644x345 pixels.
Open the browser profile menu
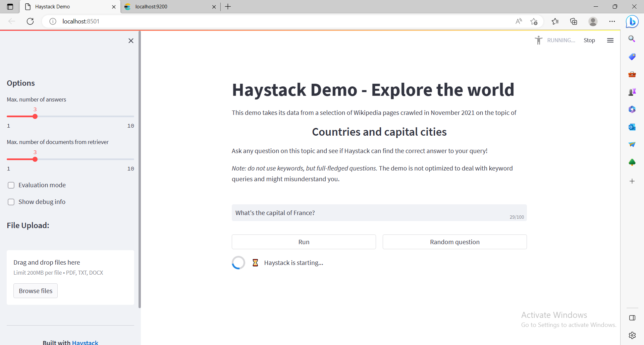[593, 21]
